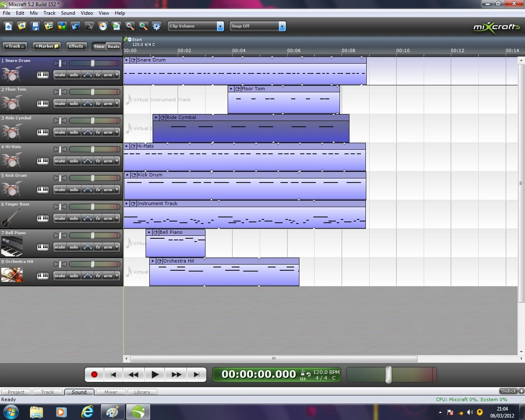The image size is (525, 420).
Task: Open fx for Bell Piano track
Action: [98, 247]
